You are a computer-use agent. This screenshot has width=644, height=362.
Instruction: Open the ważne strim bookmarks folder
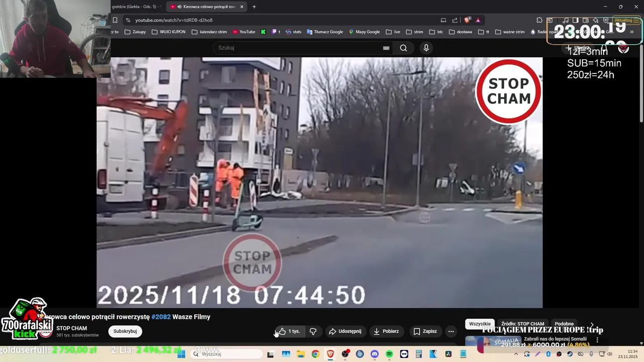[510, 32]
